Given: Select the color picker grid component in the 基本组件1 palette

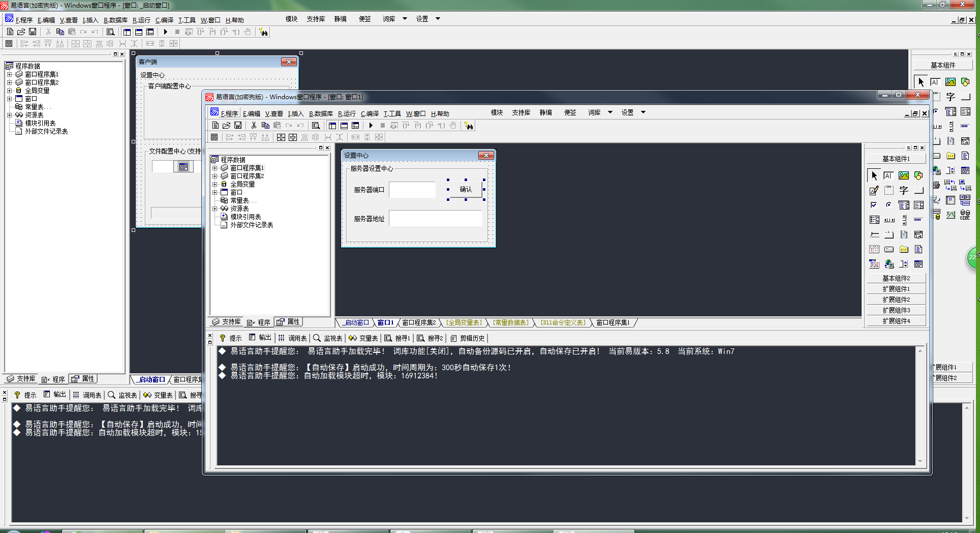Looking at the screenshot, I should click(x=874, y=264).
